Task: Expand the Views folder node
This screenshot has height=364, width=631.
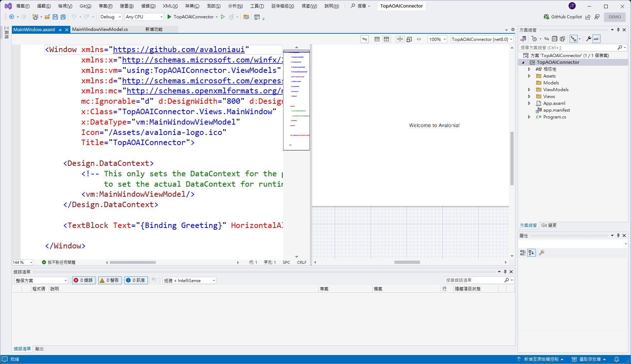Action: [529, 97]
